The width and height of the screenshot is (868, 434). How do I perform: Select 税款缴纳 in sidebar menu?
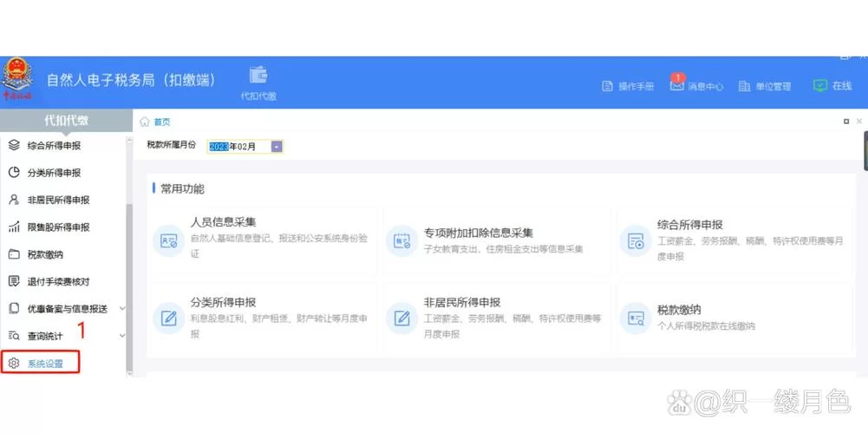coord(45,254)
